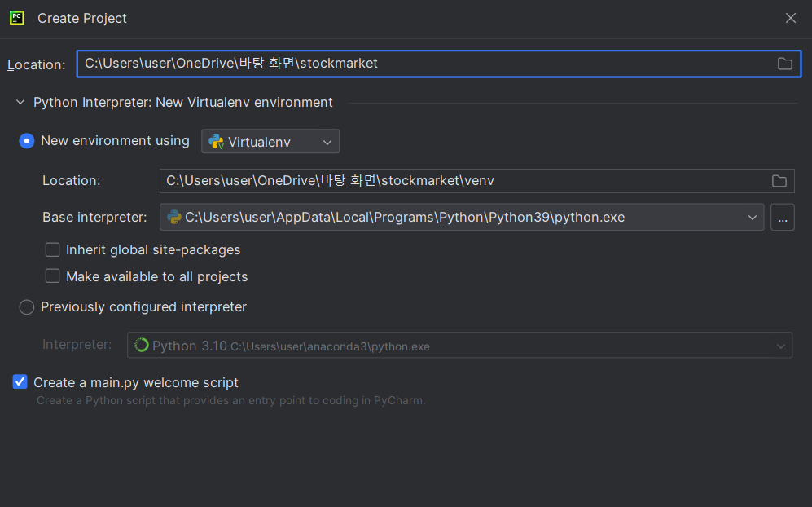Uncheck Create a main.py welcome script

click(20, 382)
